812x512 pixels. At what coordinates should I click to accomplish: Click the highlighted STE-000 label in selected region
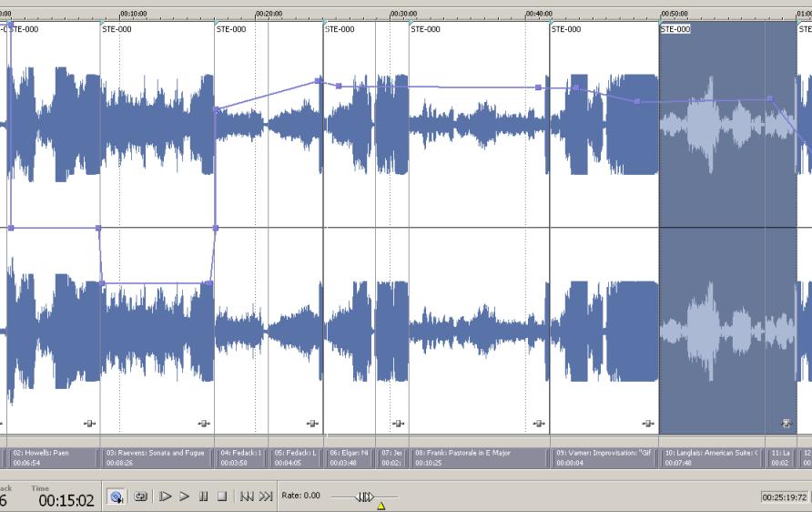pyautogui.click(x=675, y=29)
